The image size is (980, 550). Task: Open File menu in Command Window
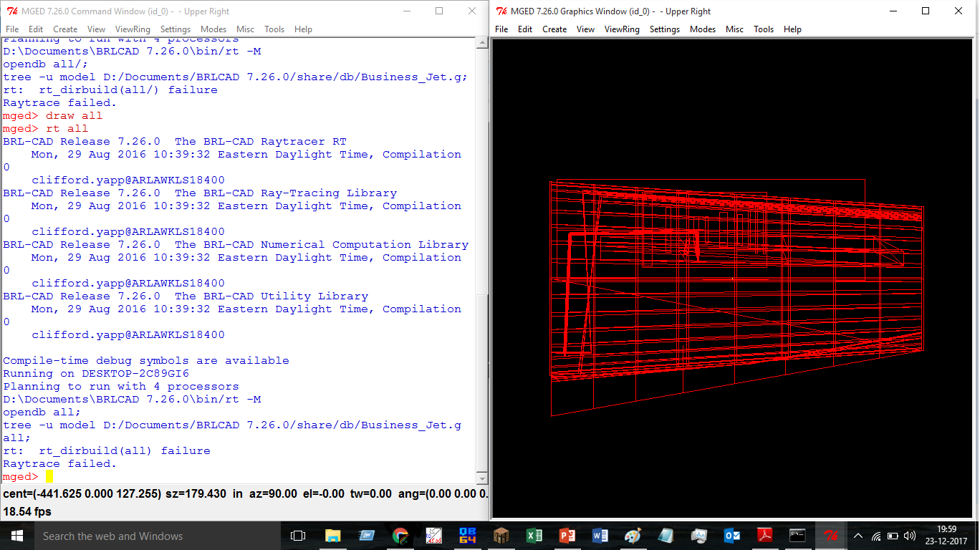coord(12,29)
